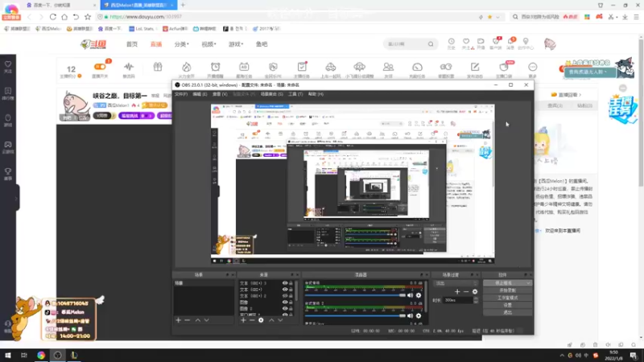Click the browser home icon
The width and height of the screenshot is (644, 362).
pyautogui.click(x=64, y=17)
